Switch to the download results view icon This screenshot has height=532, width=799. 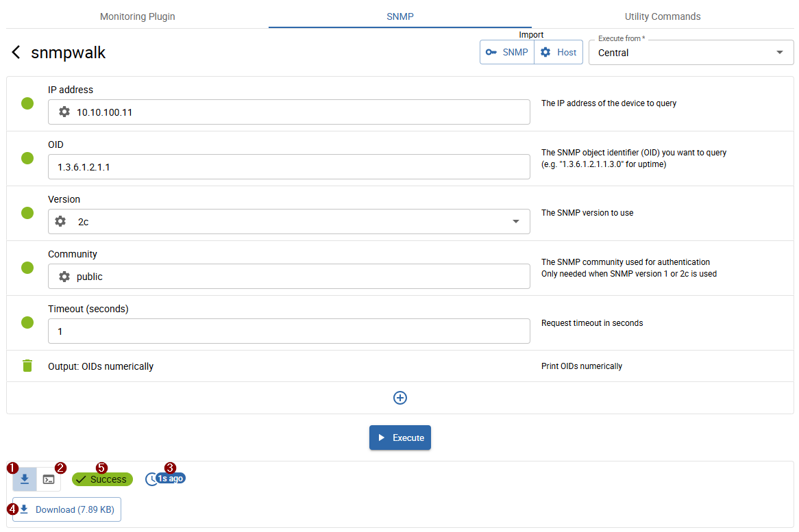(25, 479)
